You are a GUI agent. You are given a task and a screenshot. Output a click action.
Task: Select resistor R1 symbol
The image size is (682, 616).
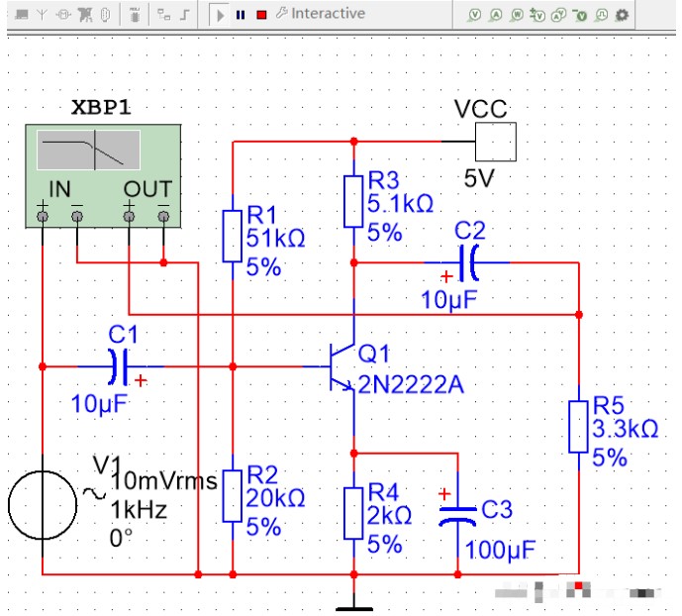pyautogui.click(x=233, y=237)
